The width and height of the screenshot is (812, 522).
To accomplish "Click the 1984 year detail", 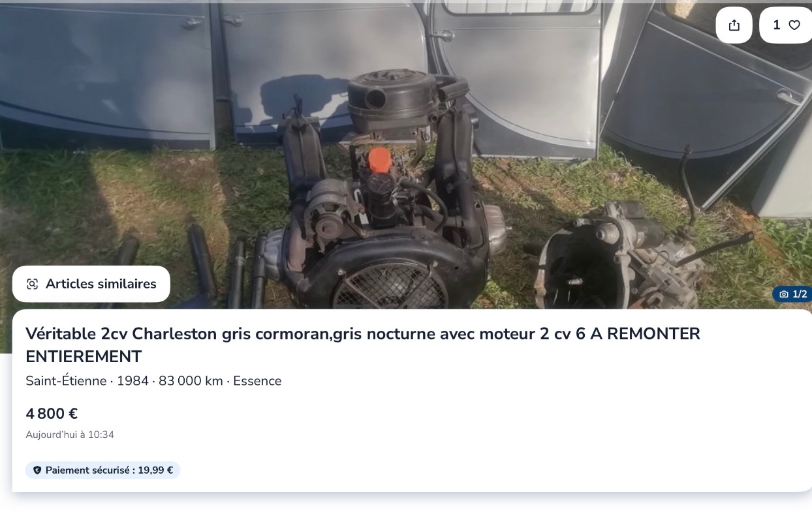I will click(133, 381).
